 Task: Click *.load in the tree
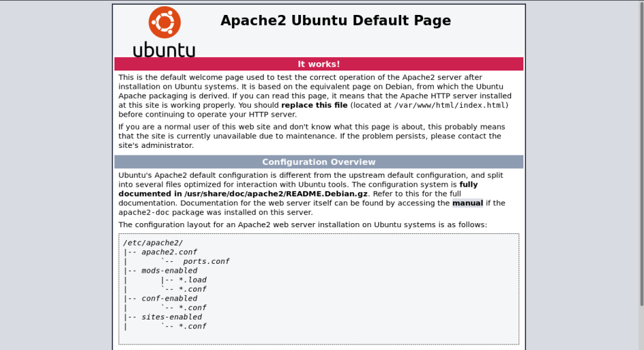pyautogui.click(x=193, y=280)
